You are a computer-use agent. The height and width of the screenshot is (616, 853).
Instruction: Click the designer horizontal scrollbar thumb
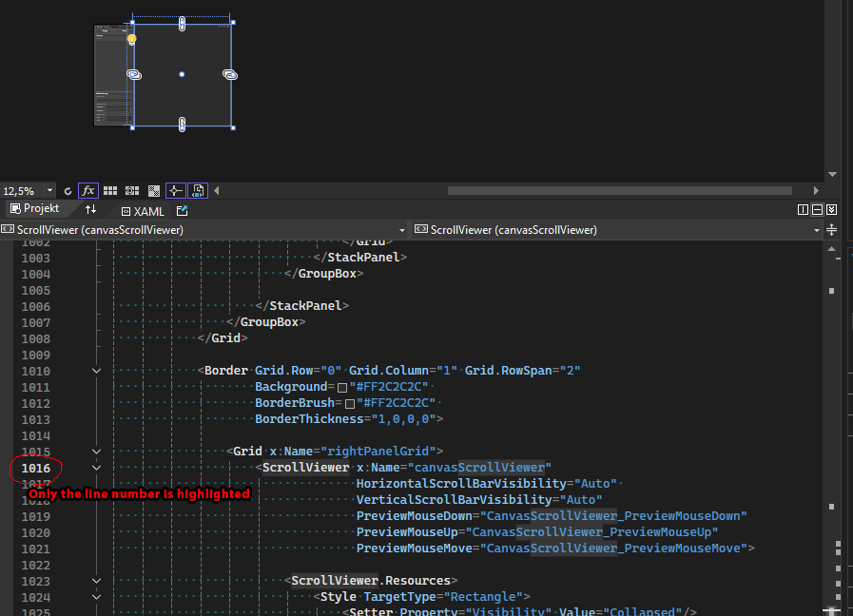click(620, 191)
